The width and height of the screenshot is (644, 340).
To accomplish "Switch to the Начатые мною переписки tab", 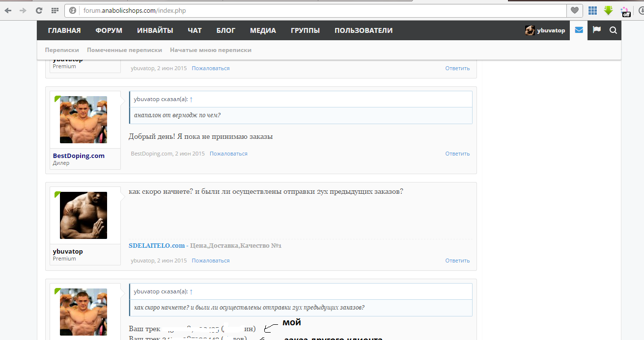I will pyautogui.click(x=210, y=50).
